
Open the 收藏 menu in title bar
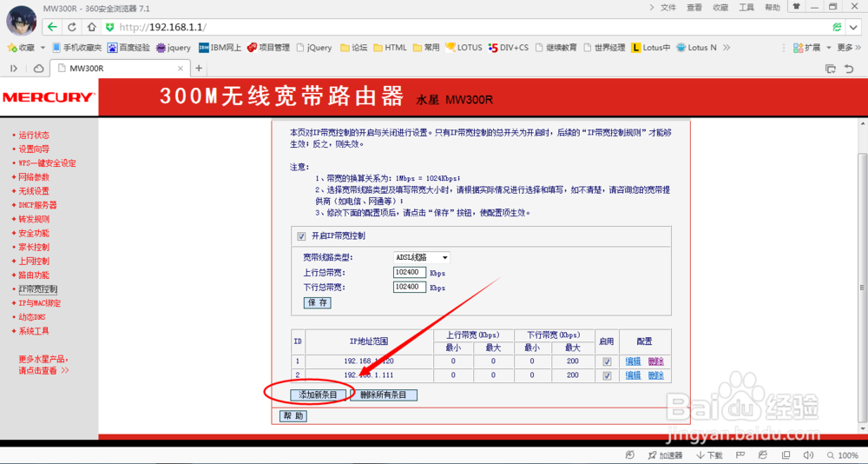coord(720,7)
